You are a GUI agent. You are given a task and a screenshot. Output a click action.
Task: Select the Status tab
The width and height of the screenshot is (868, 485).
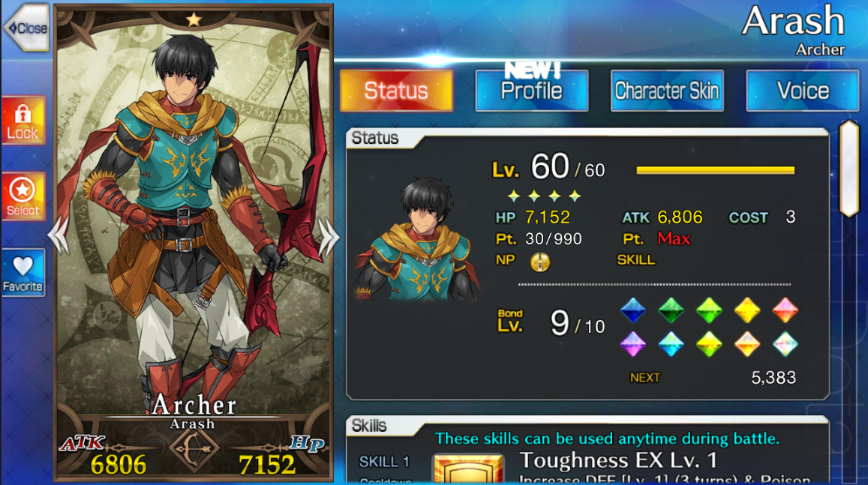point(396,90)
